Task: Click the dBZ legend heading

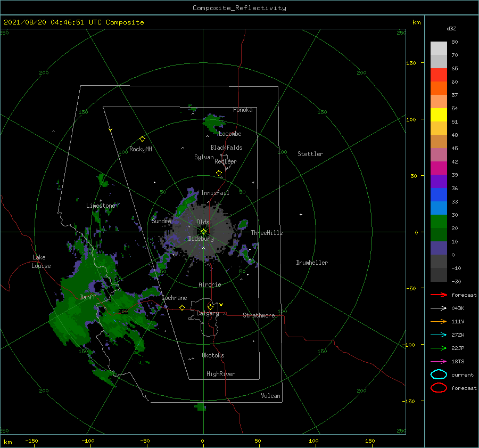Action: pyautogui.click(x=451, y=29)
